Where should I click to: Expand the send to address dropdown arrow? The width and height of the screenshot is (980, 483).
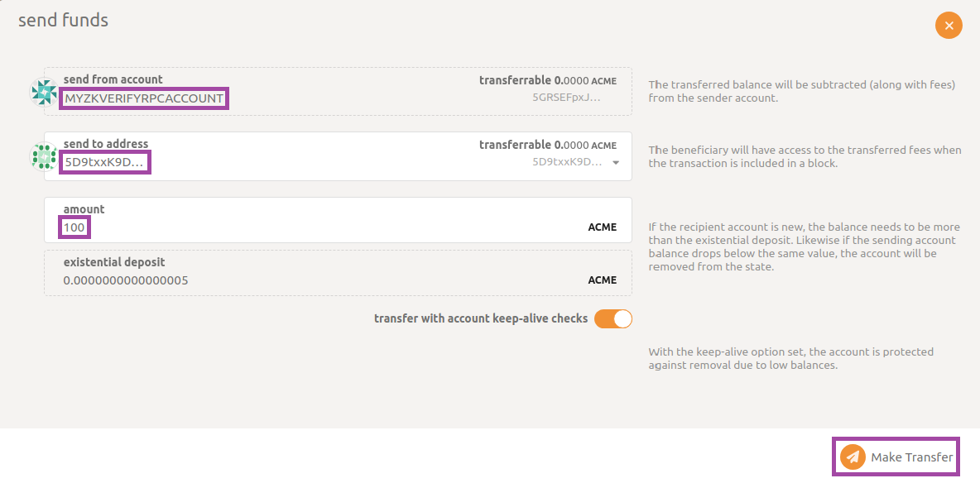tap(615, 163)
